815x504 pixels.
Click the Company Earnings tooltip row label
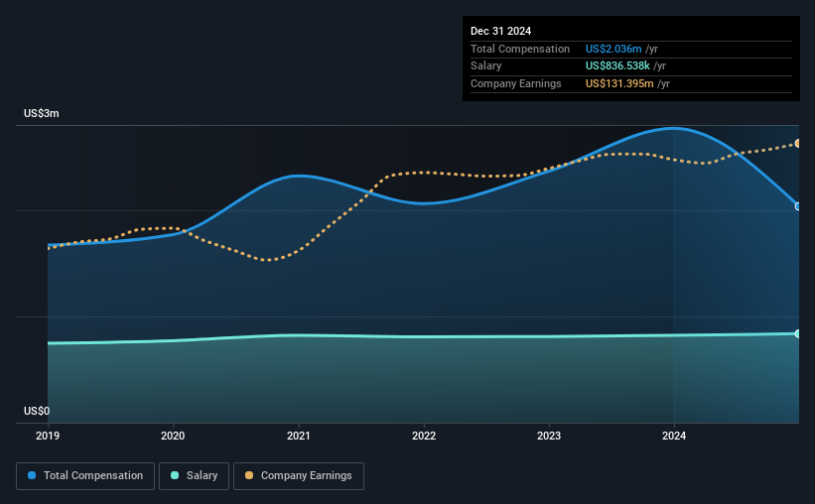coord(515,83)
